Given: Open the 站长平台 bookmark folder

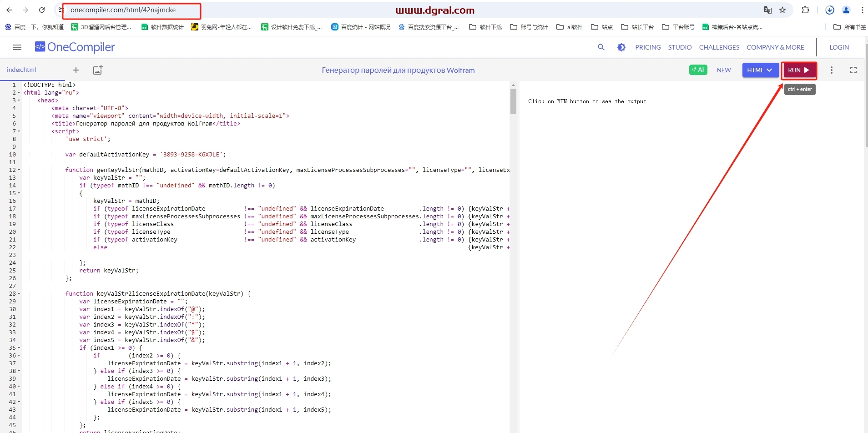Looking at the screenshot, I should (x=637, y=27).
